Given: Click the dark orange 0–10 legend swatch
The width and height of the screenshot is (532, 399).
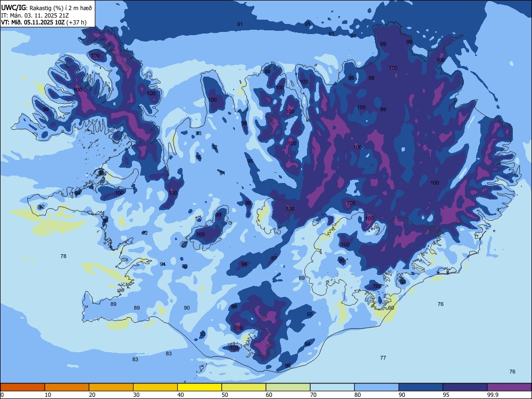Looking at the screenshot, I should click(x=23, y=387).
